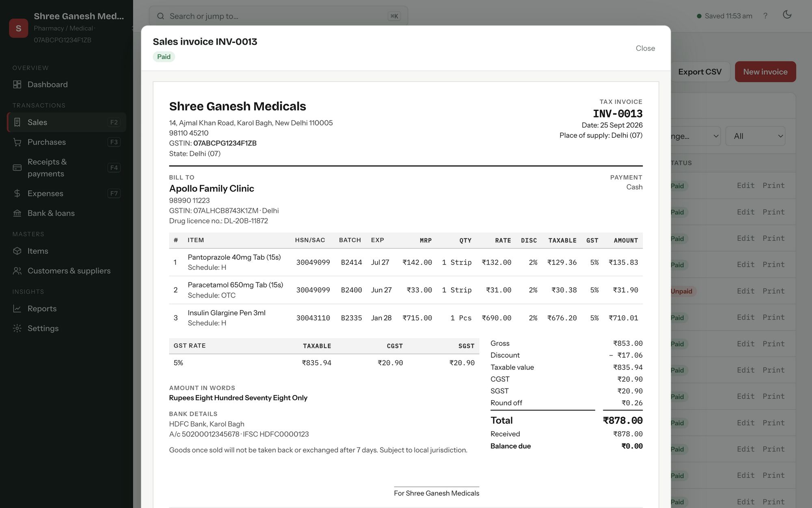Focus the Search or jump to field
The height and width of the screenshot is (508, 812).
point(279,16)
